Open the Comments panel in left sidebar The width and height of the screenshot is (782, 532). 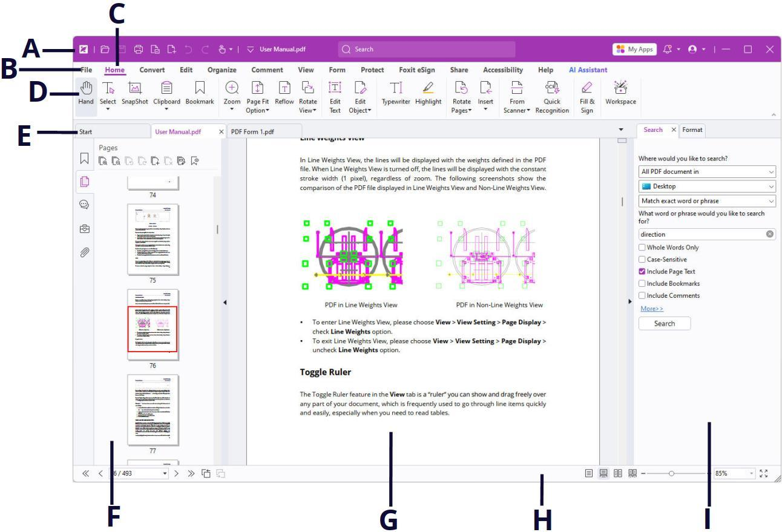[85, 205]
